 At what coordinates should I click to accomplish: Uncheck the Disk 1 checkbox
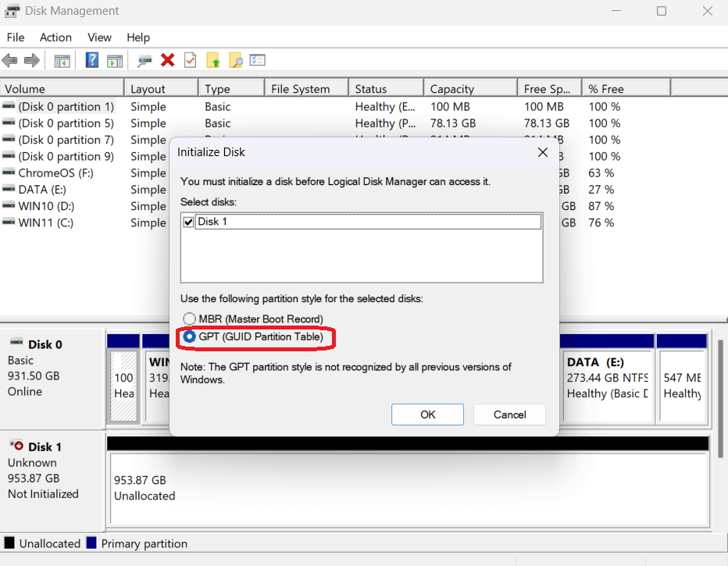188,222
